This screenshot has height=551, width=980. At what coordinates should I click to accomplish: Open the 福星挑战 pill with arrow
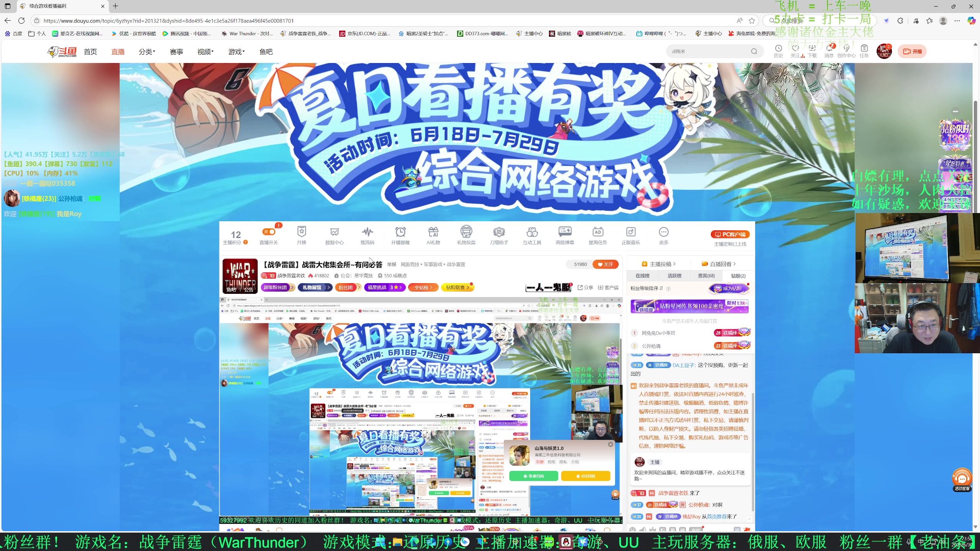pos(385,287)
